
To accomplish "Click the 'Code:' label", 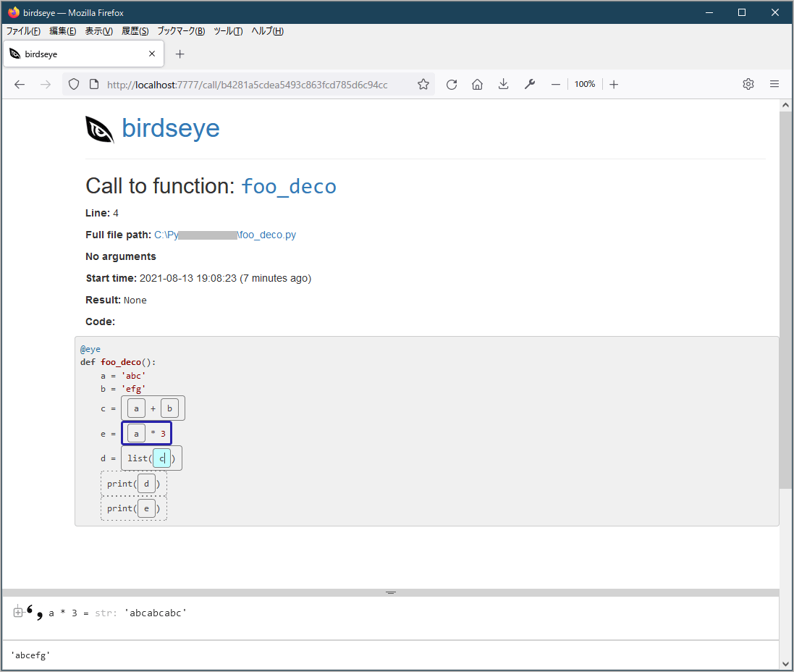I will coord(101,322).
